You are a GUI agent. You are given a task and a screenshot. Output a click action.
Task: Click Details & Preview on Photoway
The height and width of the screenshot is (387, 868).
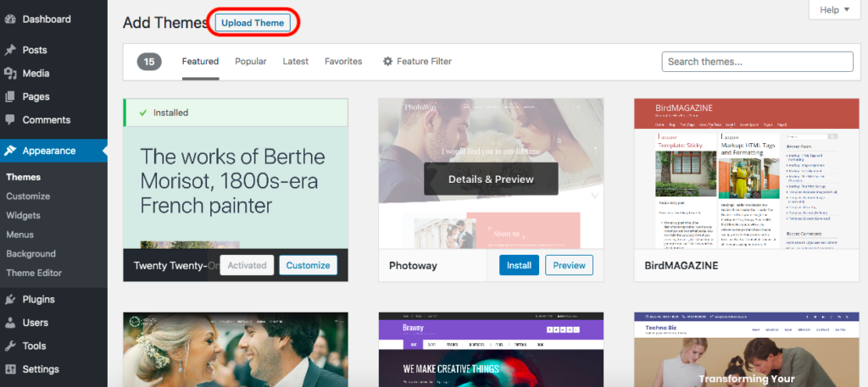click(x=491, y=180)
